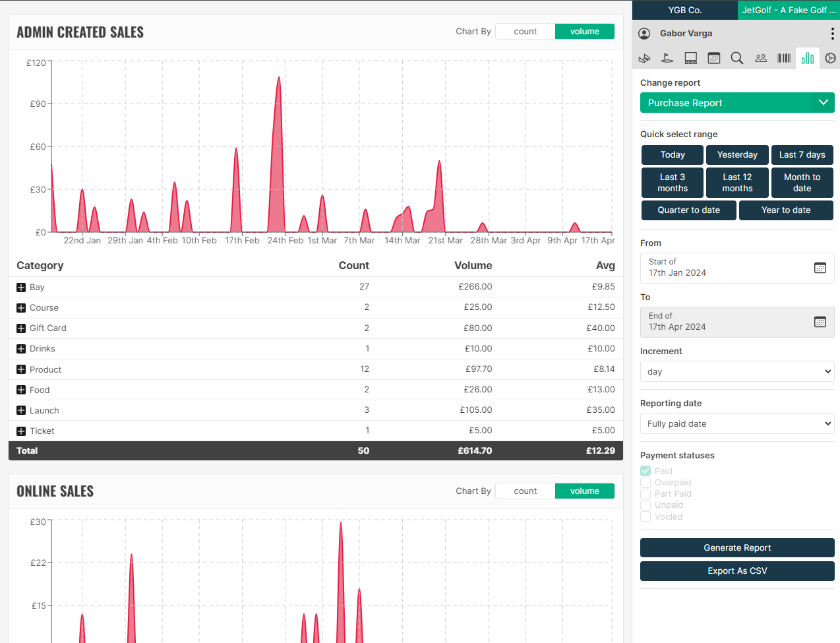Select the bar chart reports icon
This screenshot has height=643, width=840.
coord(808,58)
